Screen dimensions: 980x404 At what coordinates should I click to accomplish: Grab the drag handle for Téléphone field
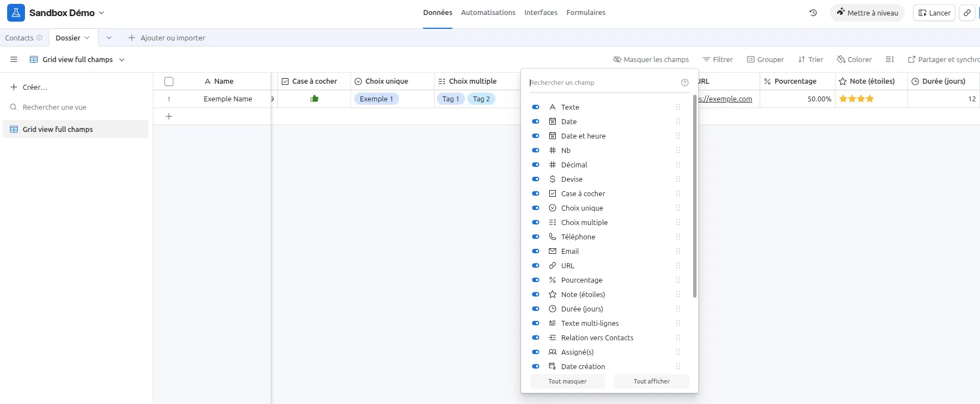point(678,237)
